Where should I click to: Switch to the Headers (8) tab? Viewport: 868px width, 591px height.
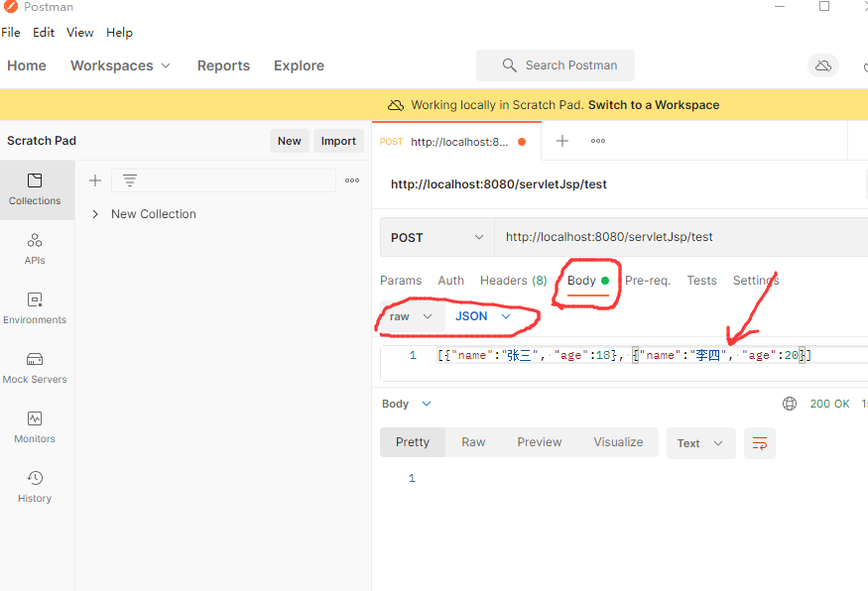514,281
